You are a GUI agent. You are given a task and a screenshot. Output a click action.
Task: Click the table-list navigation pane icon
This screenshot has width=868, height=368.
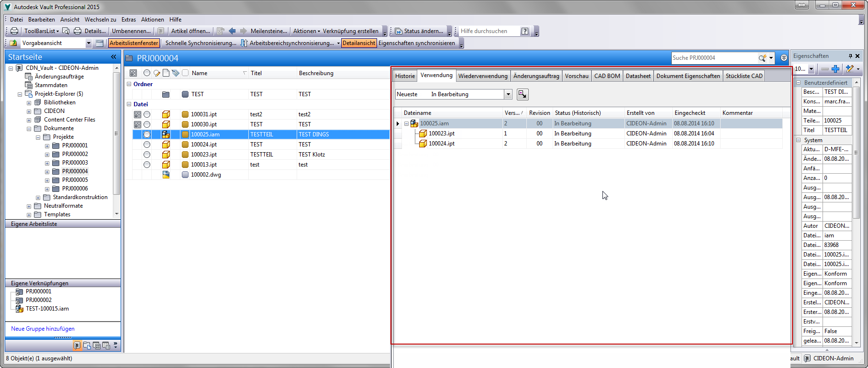(106, 346)
